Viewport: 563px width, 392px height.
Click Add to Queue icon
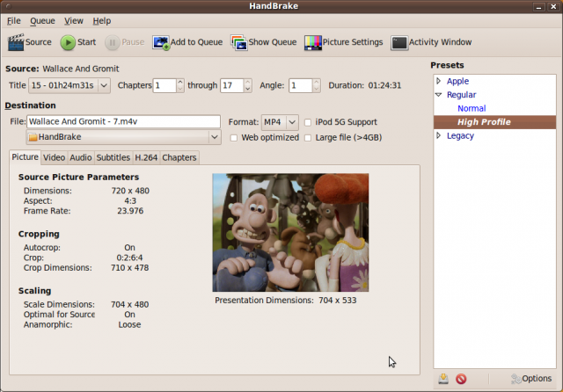pyautogui.click(x=161, y=42)
